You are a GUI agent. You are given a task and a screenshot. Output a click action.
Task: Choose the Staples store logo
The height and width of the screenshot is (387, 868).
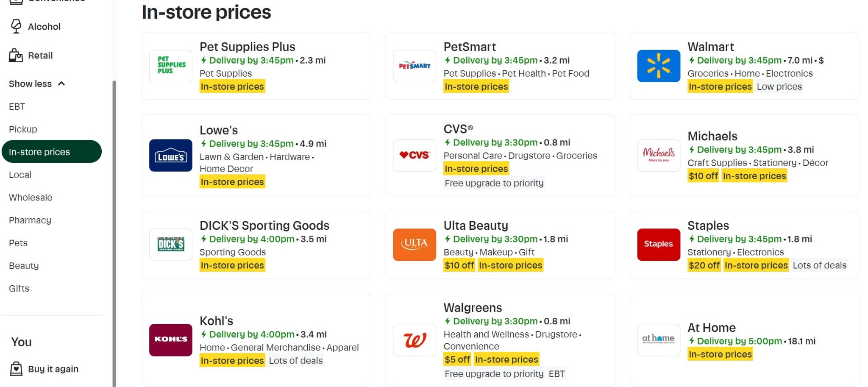659,245
